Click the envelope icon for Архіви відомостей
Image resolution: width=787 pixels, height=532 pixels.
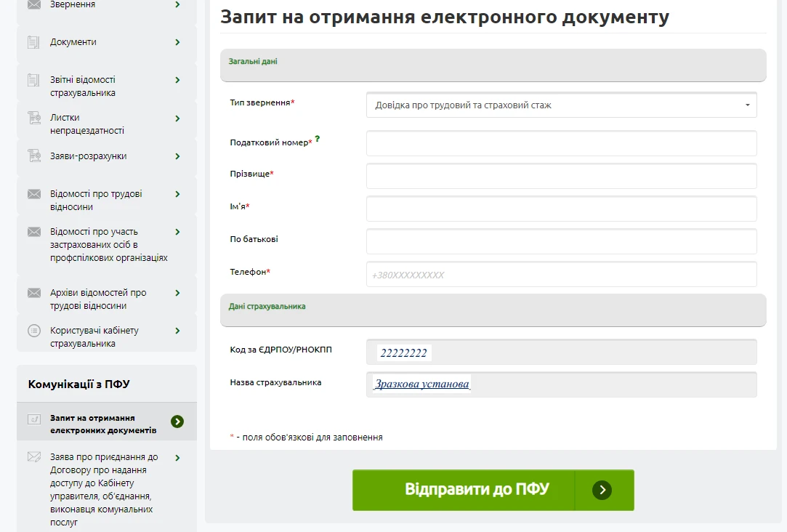tap(33, 293)
